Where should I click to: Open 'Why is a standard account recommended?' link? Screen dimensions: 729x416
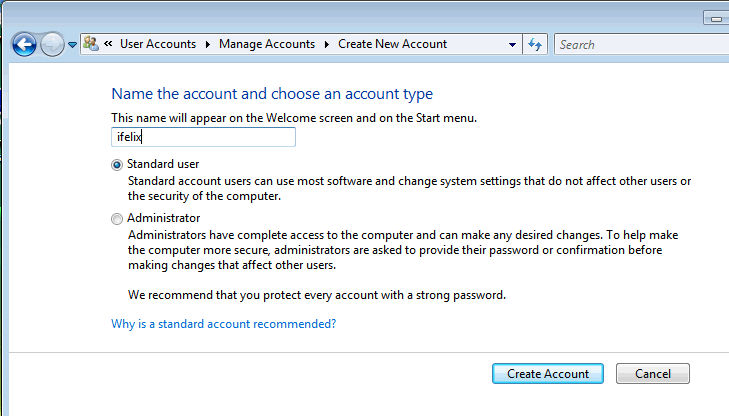(223, 324)
